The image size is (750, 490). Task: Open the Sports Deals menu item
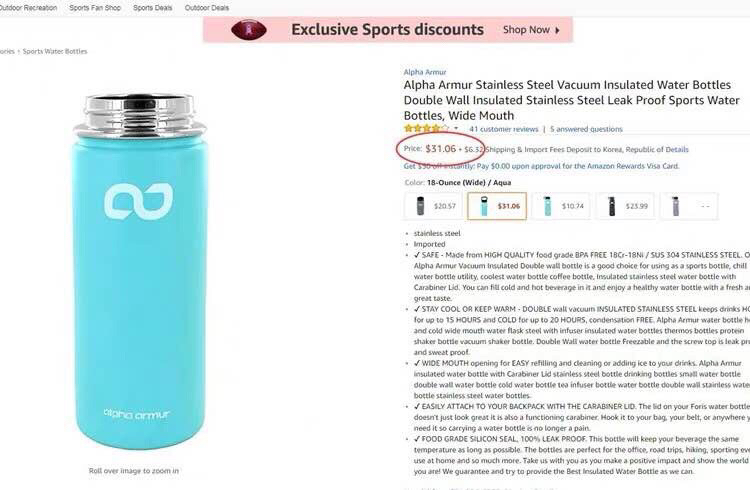click(153, 8)
